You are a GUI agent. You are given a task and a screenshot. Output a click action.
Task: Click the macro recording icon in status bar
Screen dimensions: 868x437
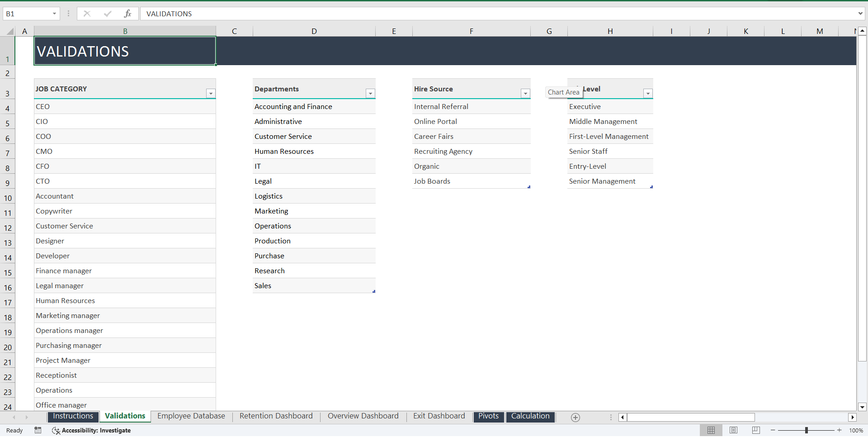(x=38, y=430)
